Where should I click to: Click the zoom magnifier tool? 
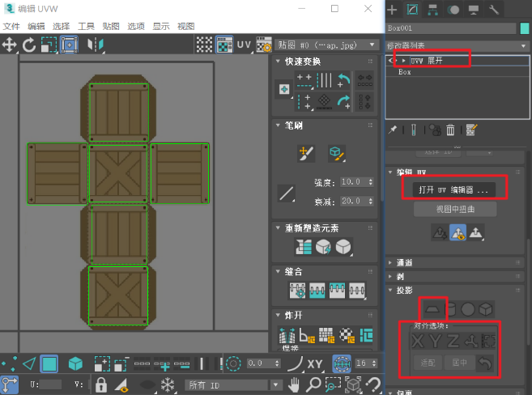point(313,384)
